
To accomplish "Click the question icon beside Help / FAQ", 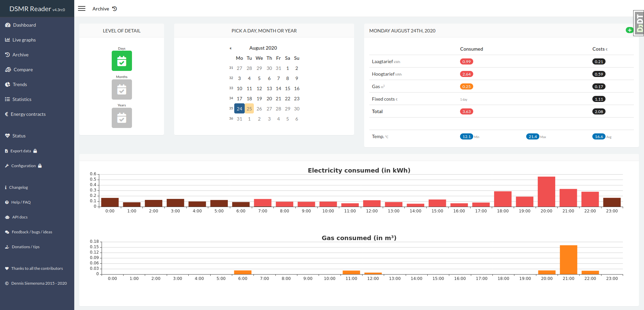I will pos(7,202).
